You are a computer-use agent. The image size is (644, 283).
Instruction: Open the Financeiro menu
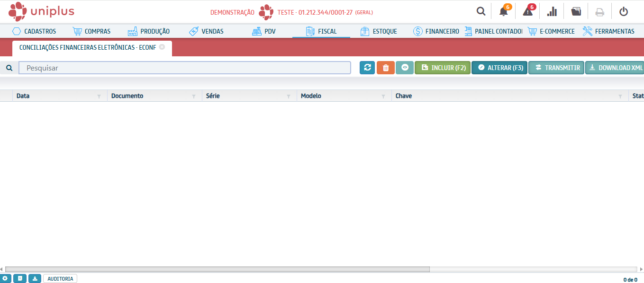pyautogui.click(x=436, y=31)
